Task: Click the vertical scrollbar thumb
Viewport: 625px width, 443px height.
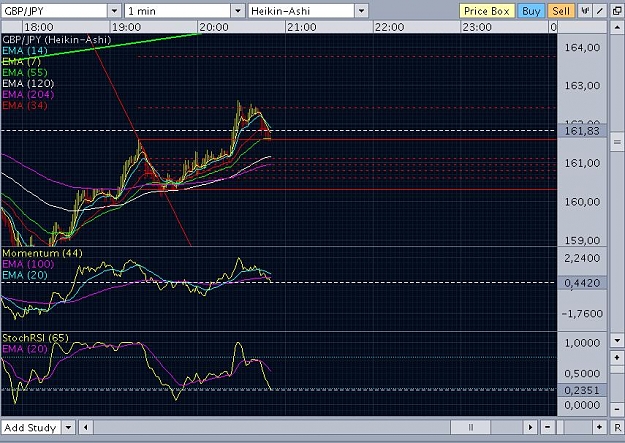Action: point(617,142)
